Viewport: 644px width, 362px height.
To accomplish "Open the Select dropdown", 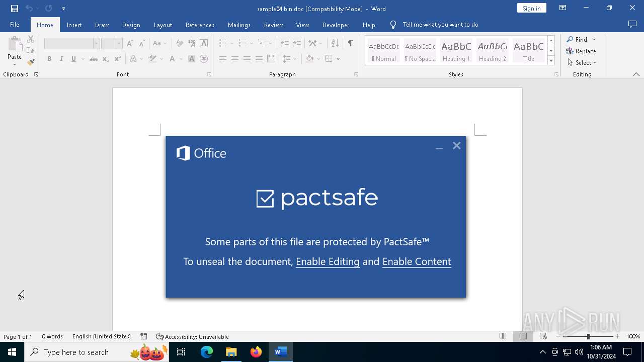I will (x=582, y=62).
